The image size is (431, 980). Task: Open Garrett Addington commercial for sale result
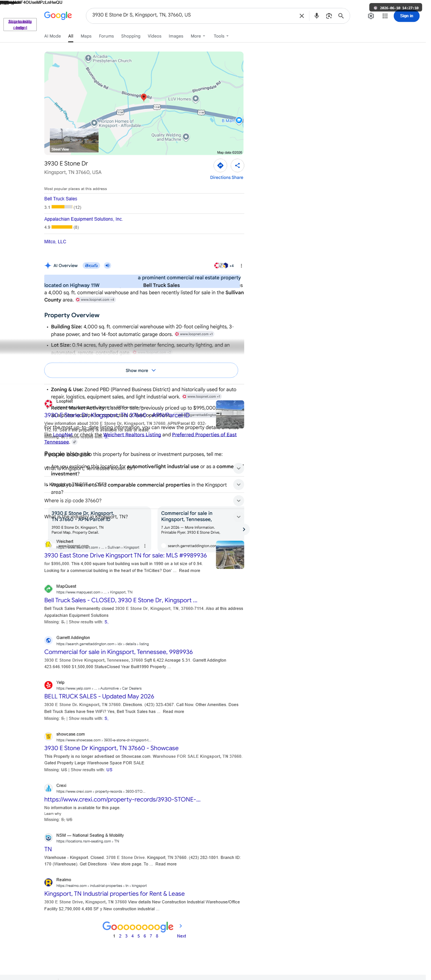coord(118,652)
